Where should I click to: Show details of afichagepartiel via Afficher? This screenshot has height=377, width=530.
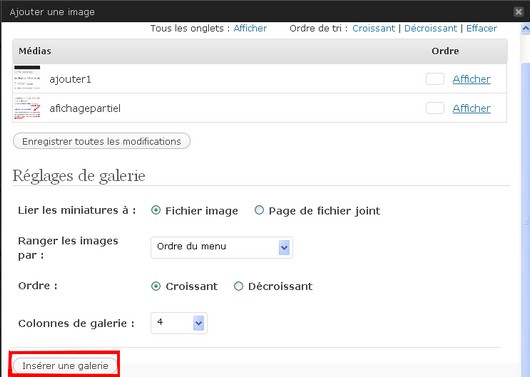[471, 108]
